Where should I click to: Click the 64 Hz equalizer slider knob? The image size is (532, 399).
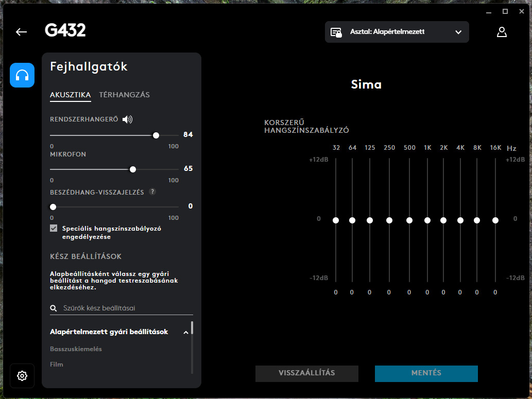pyautogui.click(x=352, y=220)
